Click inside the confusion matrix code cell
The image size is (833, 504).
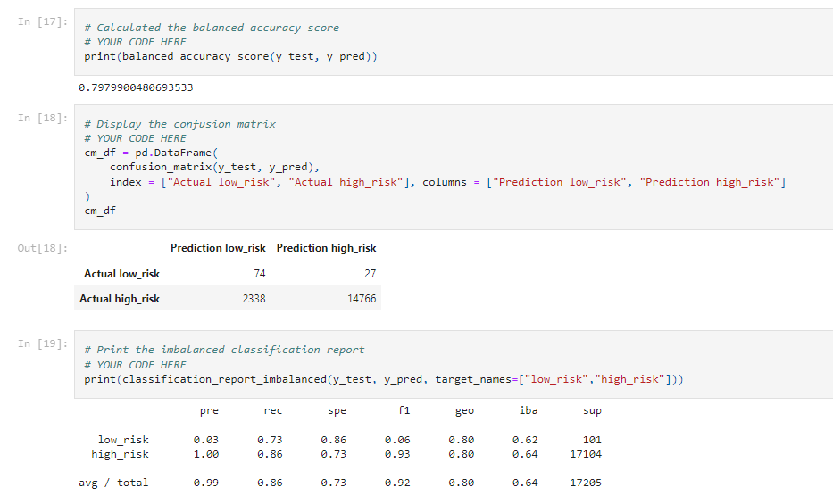[454, 167]
